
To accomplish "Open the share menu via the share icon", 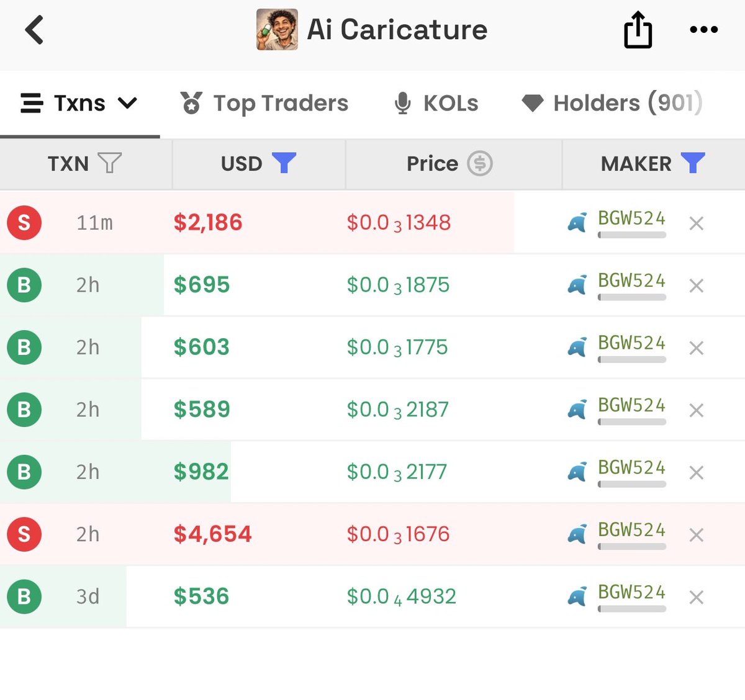I will (x=637, y=29).
